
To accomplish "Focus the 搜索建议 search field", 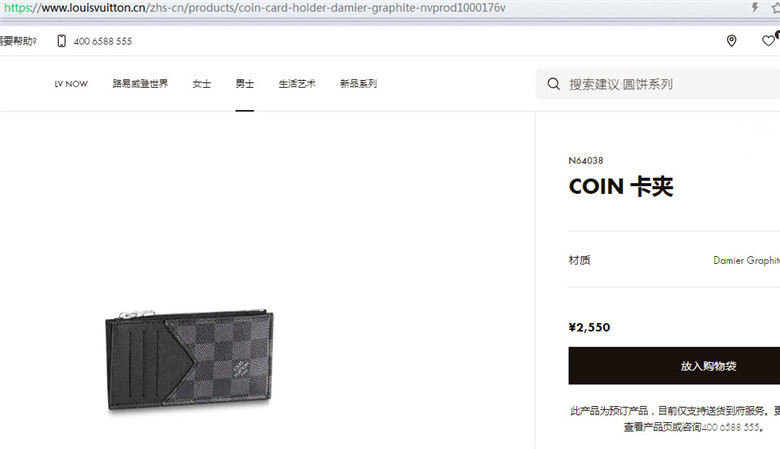I will pyautogui.click(x=658, y=84).
